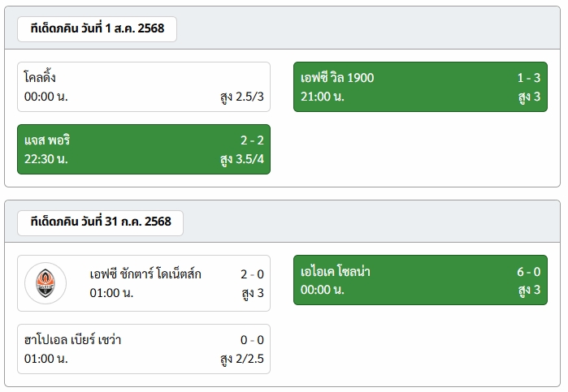Click the 2 - 0 score on ชักตาร์
Image resolution: width=568 pixels, height=392 pixels.
coord(252,274)
